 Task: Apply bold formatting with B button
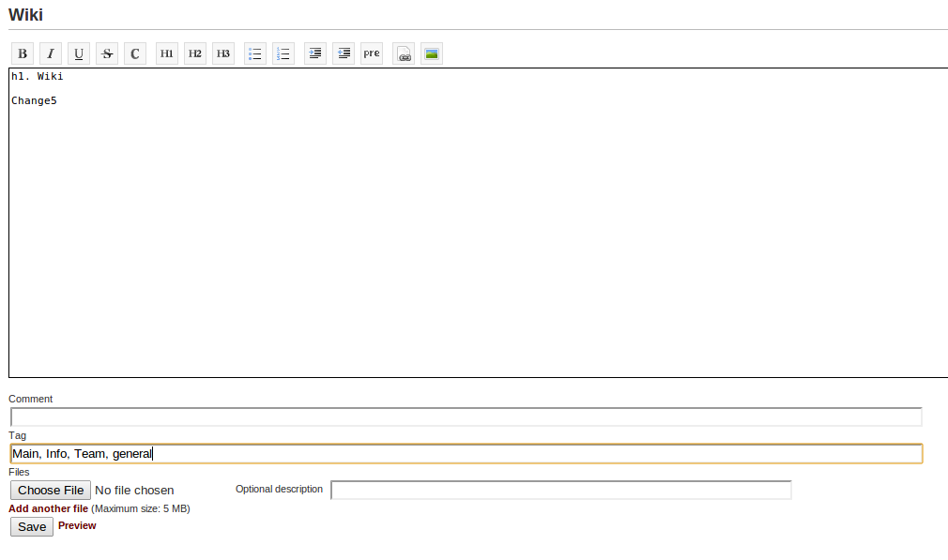[x=23, y=53]
